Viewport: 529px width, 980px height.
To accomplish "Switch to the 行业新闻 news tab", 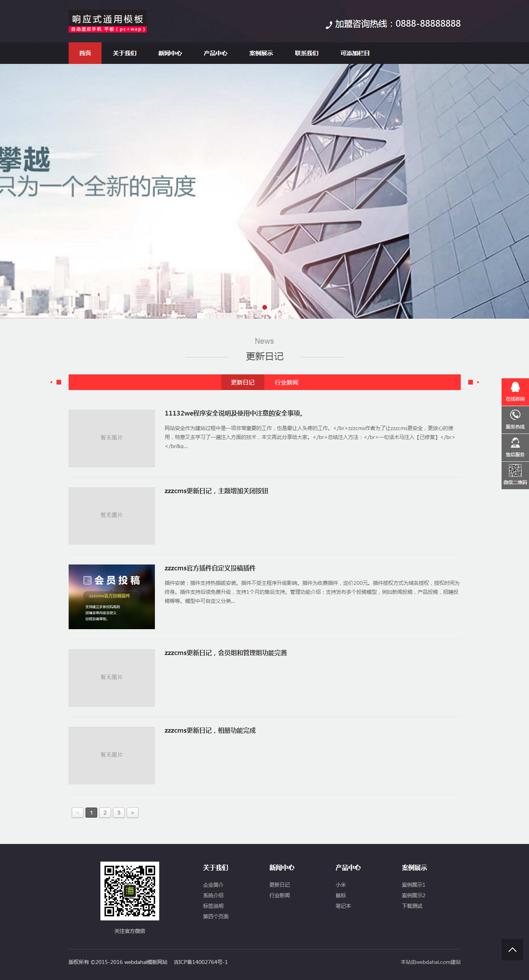I will coord(286,382).
